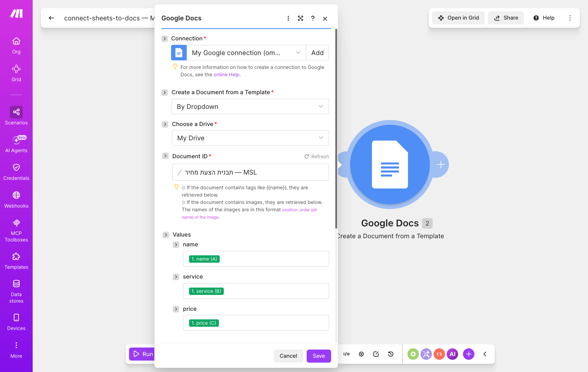Click the dialog vertical scrollbar
The image size is (588, 372).
point(336,128)
